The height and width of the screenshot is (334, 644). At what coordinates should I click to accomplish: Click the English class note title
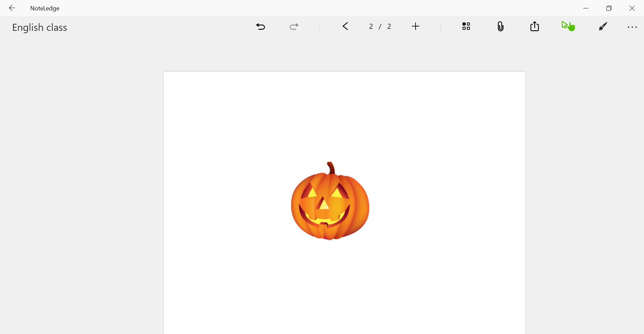pyautogui.click(x=40, y=27)
